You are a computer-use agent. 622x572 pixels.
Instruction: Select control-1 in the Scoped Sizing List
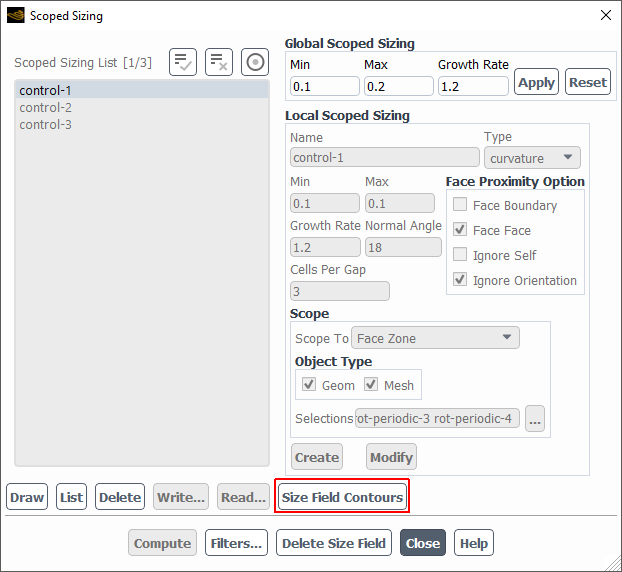point(142,90)
